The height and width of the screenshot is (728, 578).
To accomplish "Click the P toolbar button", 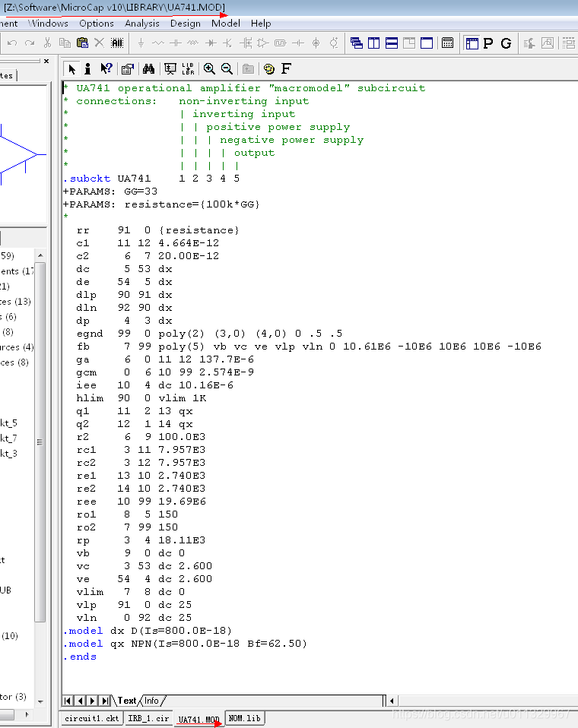I will (488, 43).
